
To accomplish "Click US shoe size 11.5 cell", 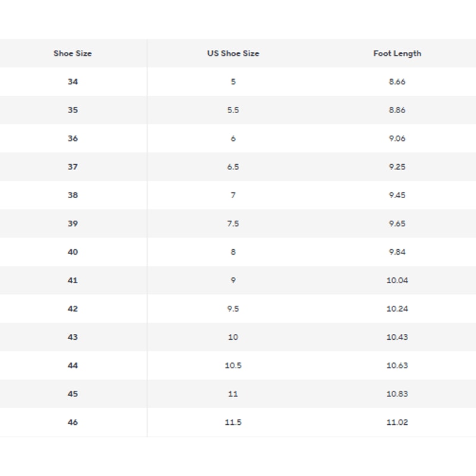I will pos(233,422).
